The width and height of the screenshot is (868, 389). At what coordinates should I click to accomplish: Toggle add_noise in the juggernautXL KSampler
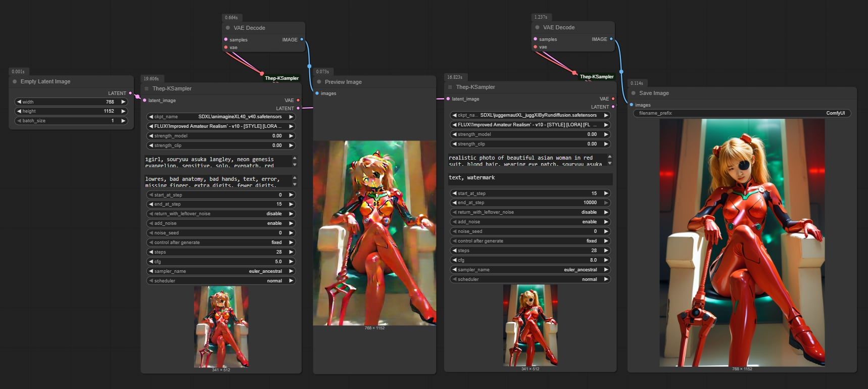(x=530, y=222)
